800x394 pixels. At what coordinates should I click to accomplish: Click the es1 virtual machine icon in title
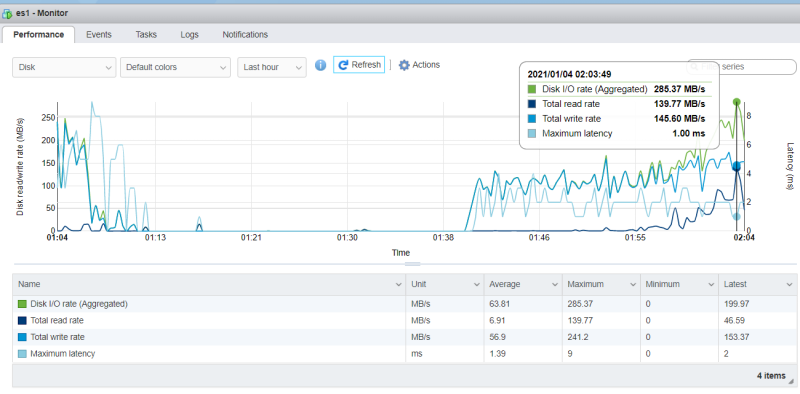coord(7,13)
